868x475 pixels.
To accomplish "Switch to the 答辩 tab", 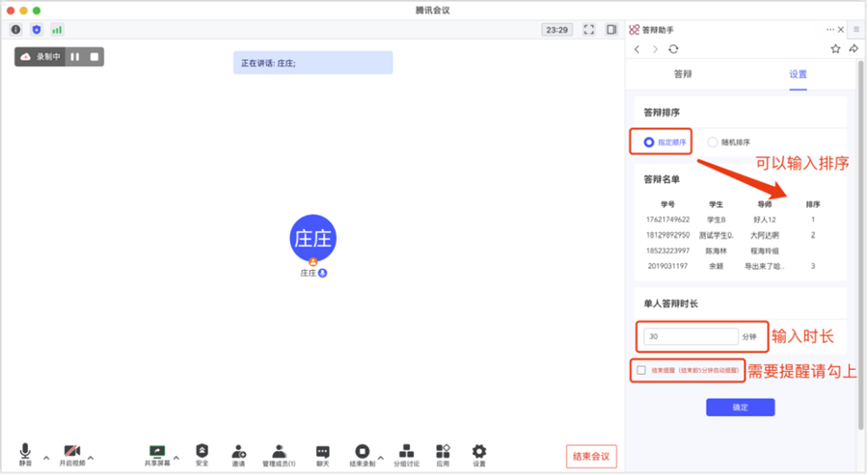I will (x=683, y=74).
